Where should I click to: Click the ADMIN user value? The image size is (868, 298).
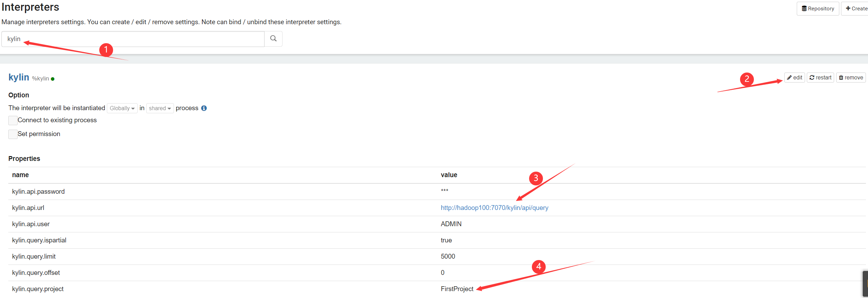[451, 224]
